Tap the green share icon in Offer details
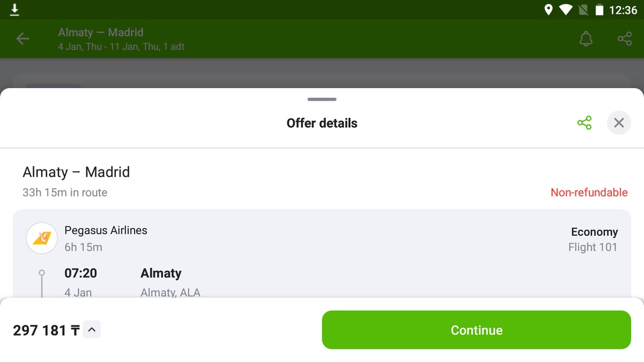This screenshot has width=644, height=362. pyautogui.click(x=584, y=122)
